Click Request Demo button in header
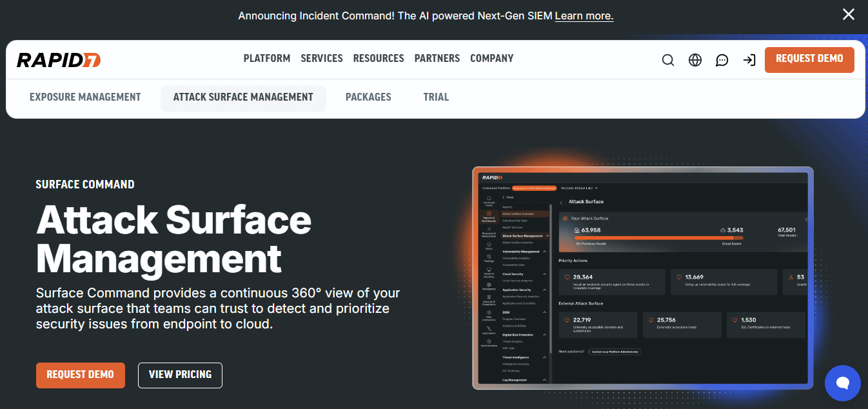Image resolution: width=868 pixels, height=409 pixels. [x=809, y=59]
